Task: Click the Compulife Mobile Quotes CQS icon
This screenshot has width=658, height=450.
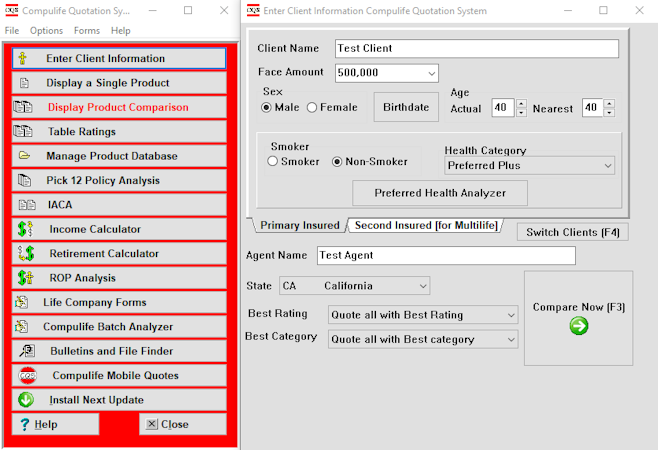Action: 28,376
